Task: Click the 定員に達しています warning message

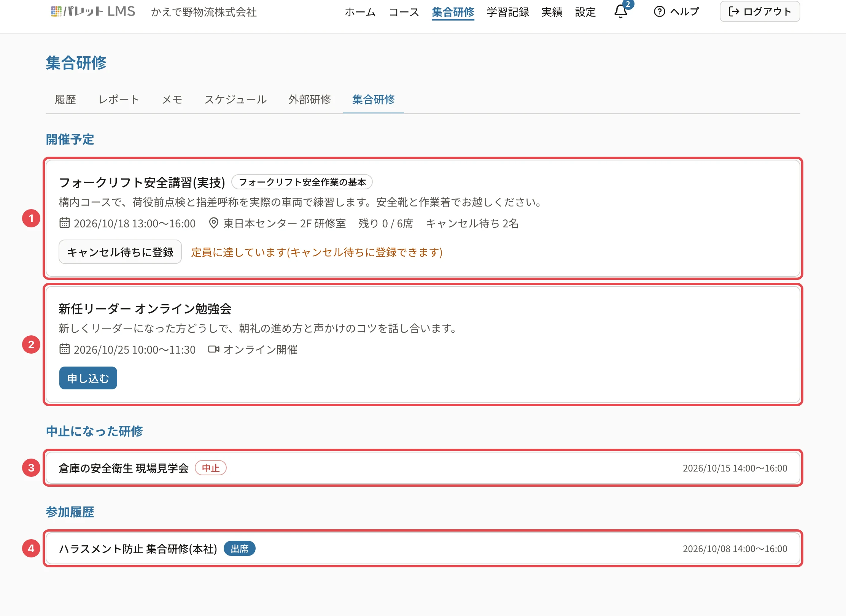Action: point(317,252)
